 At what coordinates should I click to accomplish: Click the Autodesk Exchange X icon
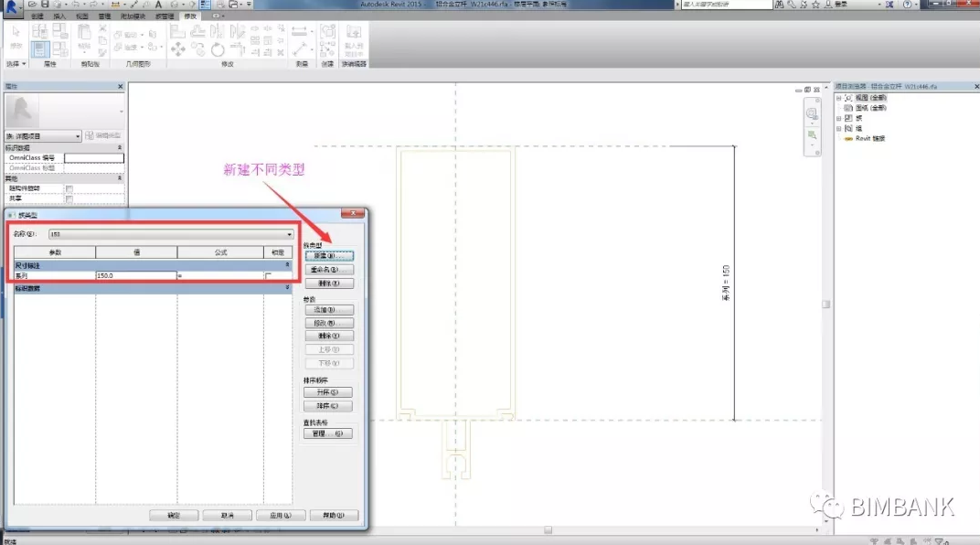tap(889, 5)
